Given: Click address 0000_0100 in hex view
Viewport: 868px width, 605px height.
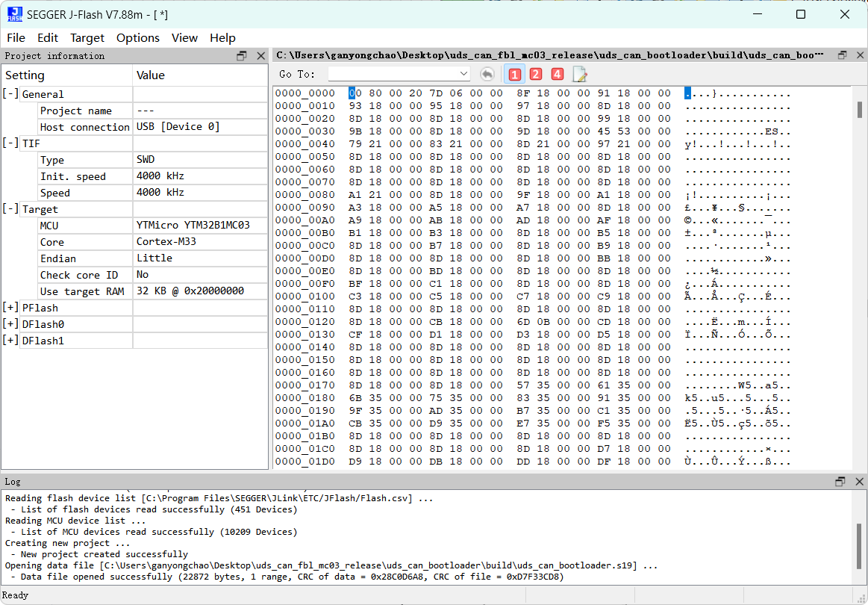Looking at the screenshot, I should (305, 297).
